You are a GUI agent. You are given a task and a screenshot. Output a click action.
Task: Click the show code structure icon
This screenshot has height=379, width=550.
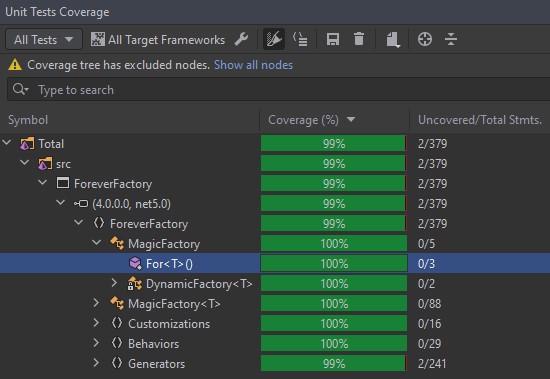pyautogui.click(x=300, y=39)
